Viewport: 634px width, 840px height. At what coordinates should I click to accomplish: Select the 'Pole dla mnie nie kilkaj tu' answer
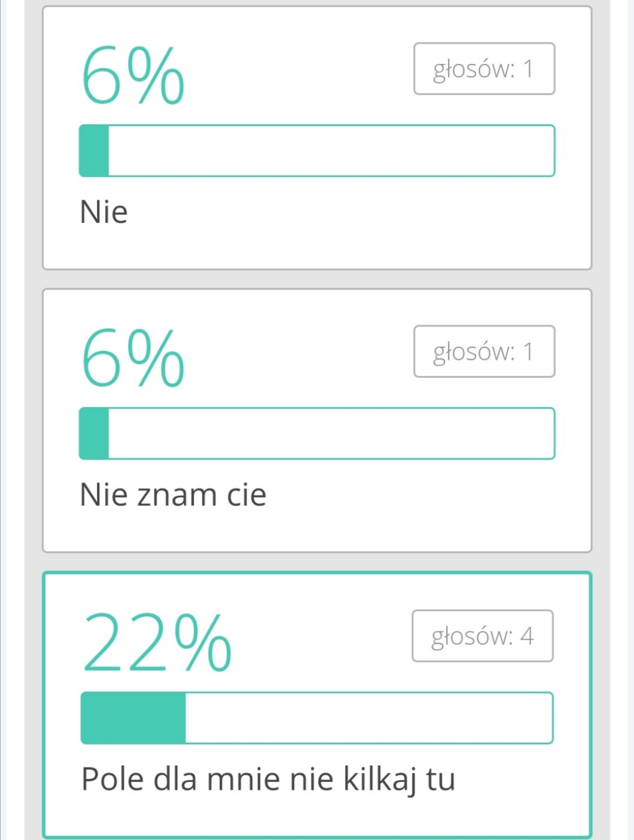268,779
